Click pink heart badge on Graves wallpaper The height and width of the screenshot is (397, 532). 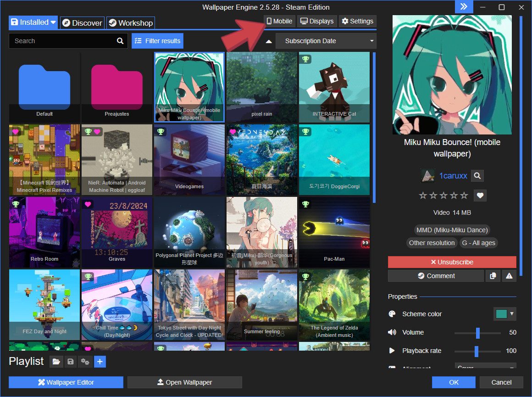pyautogui.click(x=88, y=204)
